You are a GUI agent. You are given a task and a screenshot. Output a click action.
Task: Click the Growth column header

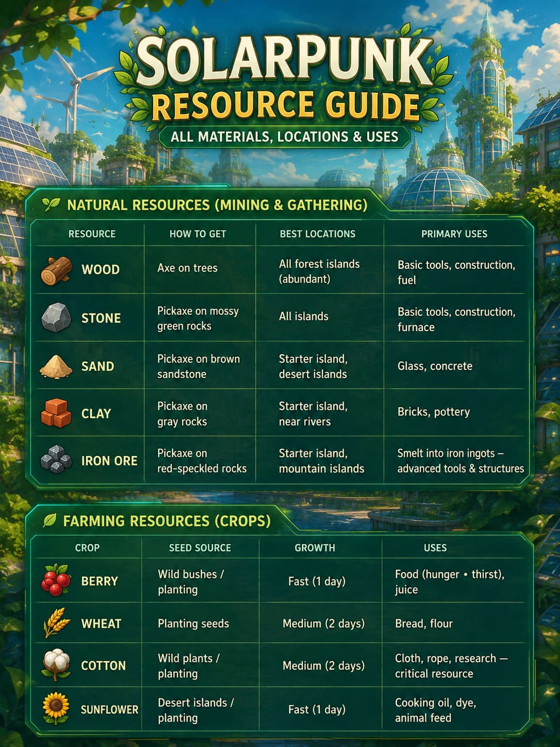pos(315,548)
